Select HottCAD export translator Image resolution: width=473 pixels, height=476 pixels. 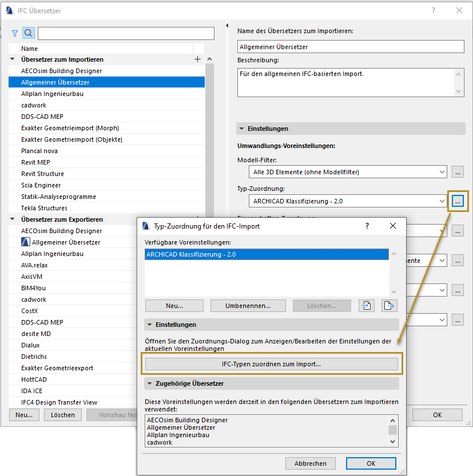click(73, 379)
